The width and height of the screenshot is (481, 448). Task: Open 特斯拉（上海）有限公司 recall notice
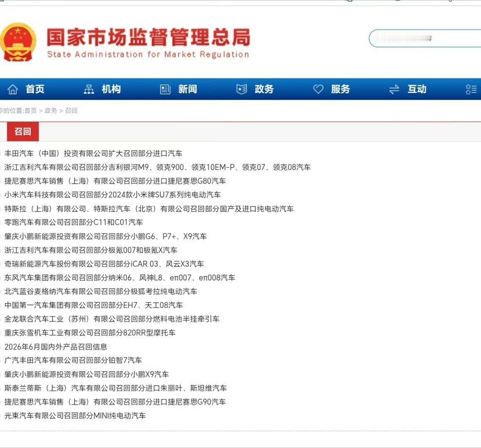point(149,209)
